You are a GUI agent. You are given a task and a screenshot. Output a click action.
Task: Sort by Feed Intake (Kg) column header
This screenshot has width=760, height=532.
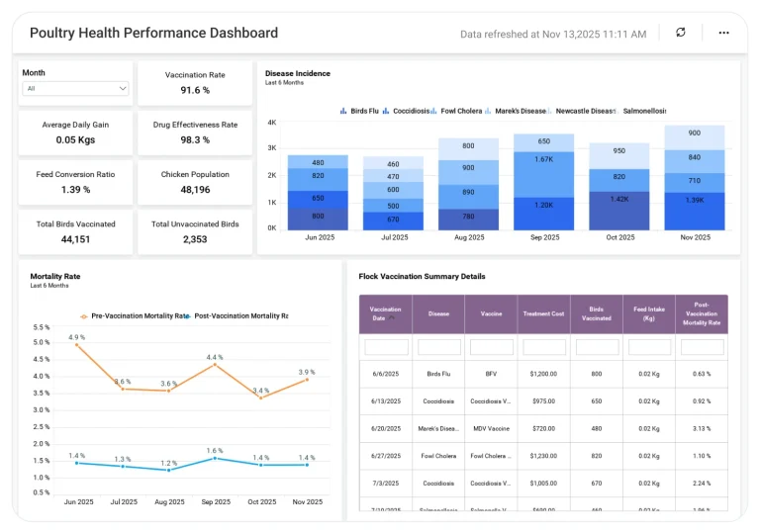tap(649, 314)
